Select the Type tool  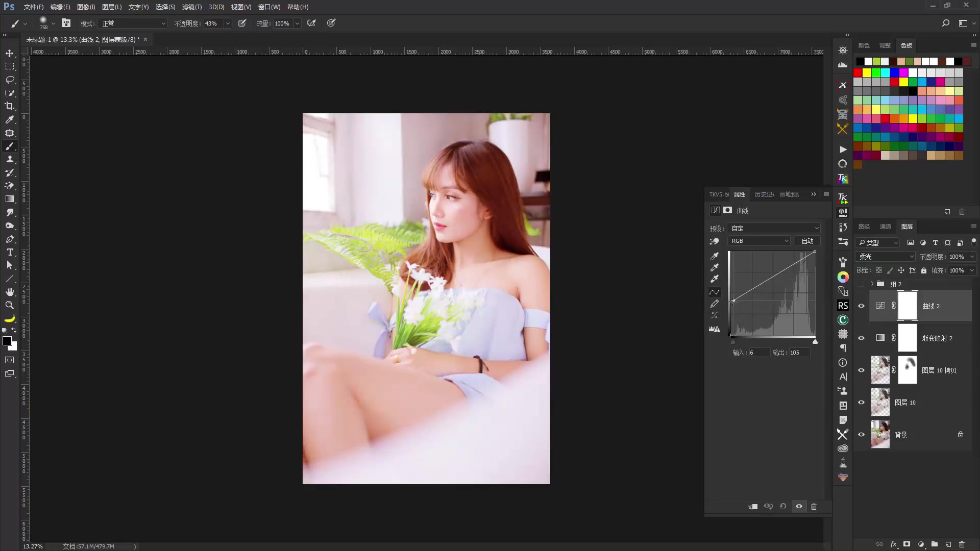click(10, 252)
